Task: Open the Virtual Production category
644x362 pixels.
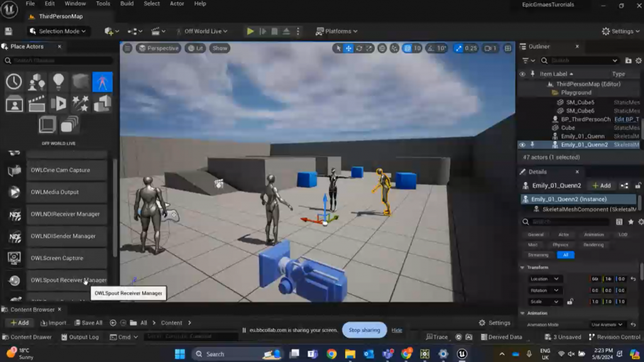Action: coord(14,104)
